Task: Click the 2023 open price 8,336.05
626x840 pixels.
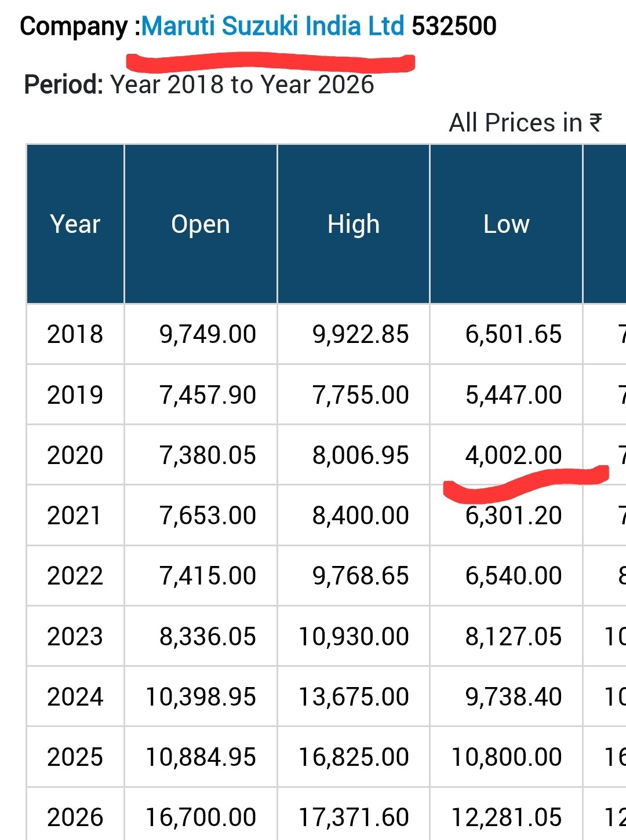Action: pyautogui.click(x=208, y=637)
